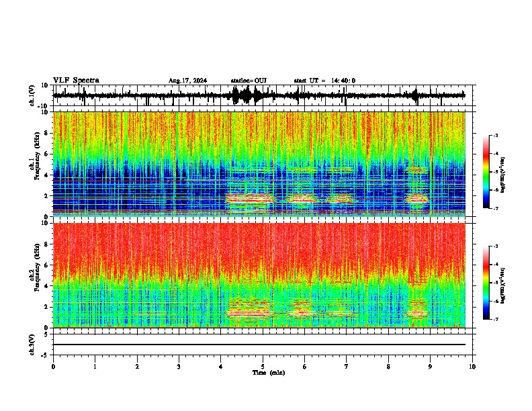Click the ch.1 spectrogram color scale bar
This screenshot has width=532, height=411.
click(x=486, y=172)
